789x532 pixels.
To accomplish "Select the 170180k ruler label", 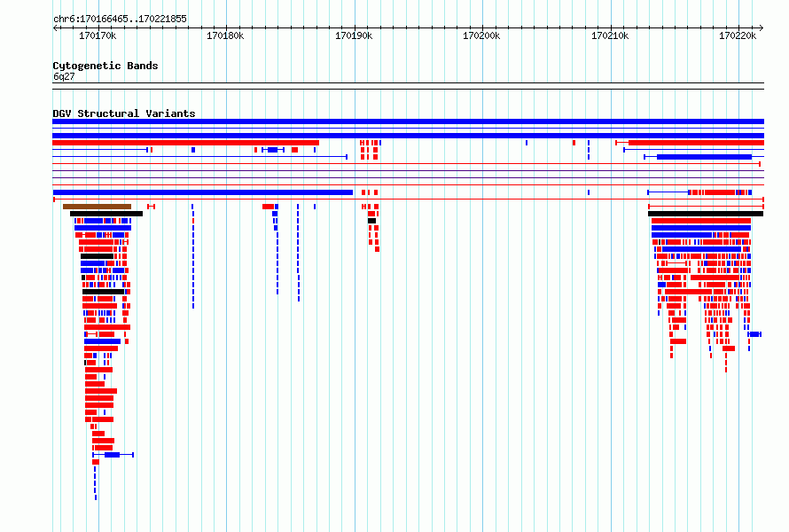I will pos(225,35).
